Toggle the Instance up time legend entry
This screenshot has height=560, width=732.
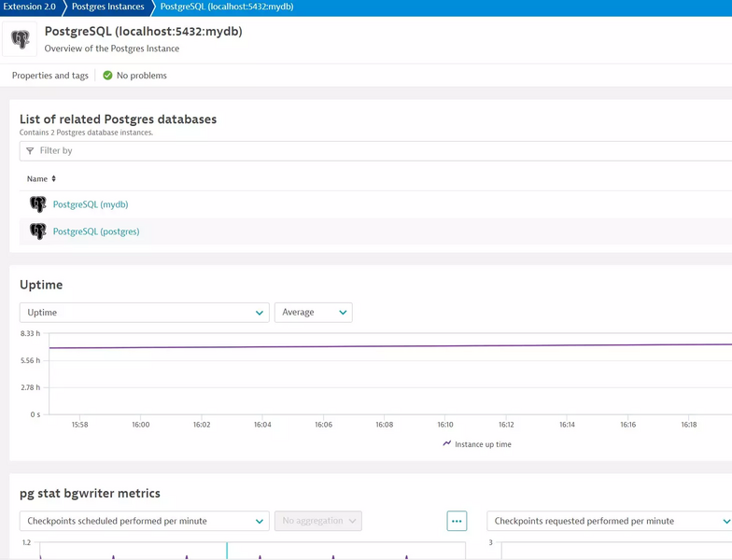tap(477, 444)
